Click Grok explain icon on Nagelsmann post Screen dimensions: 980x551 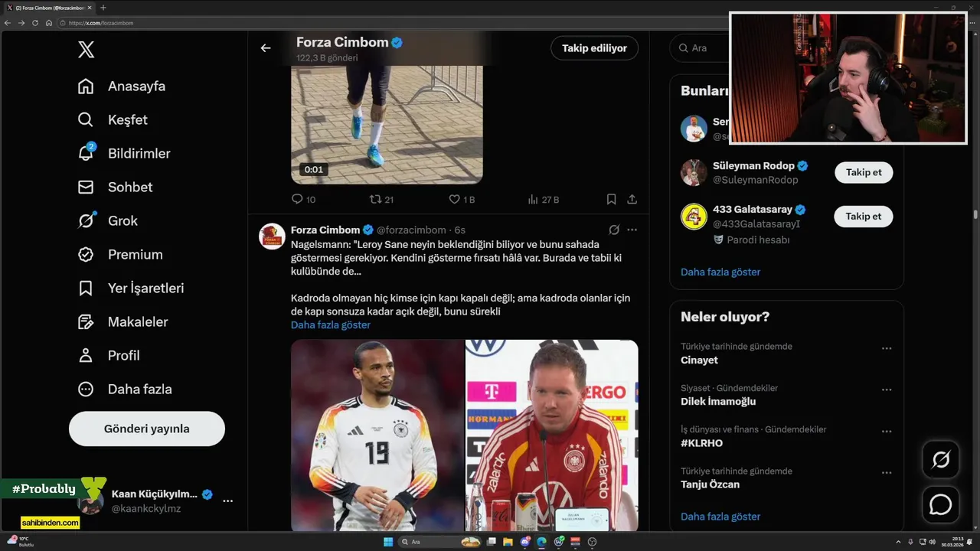[x=614, y=230]
